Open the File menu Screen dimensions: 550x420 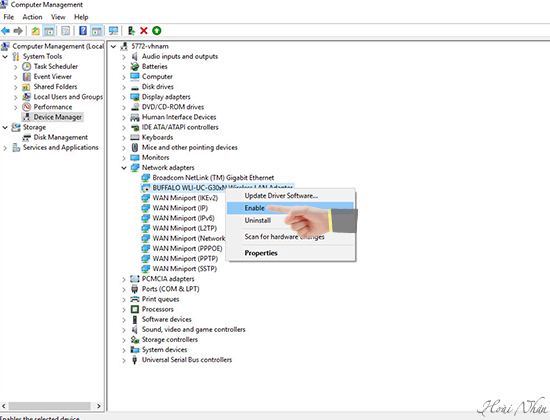click(8, 17)
